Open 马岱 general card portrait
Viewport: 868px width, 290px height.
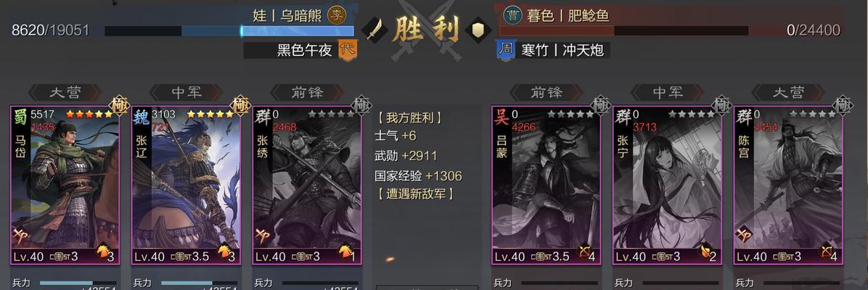click(x=65, y=185)
